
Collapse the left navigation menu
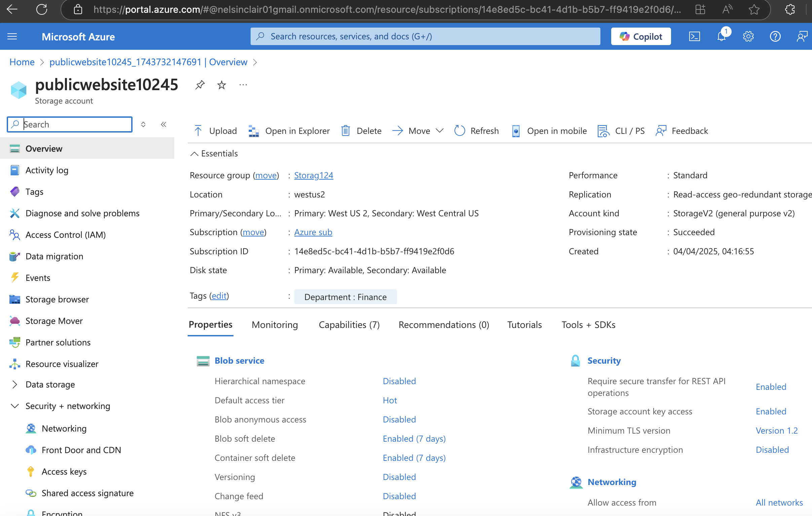[x=163, y=124]
